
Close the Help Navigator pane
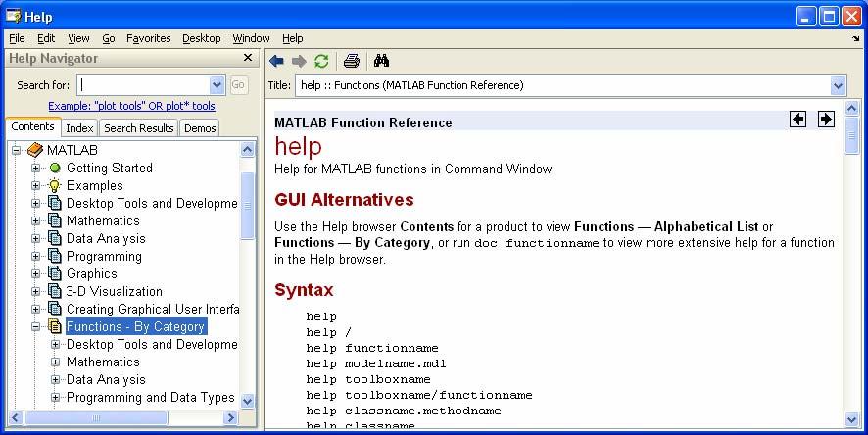[248, 58]
